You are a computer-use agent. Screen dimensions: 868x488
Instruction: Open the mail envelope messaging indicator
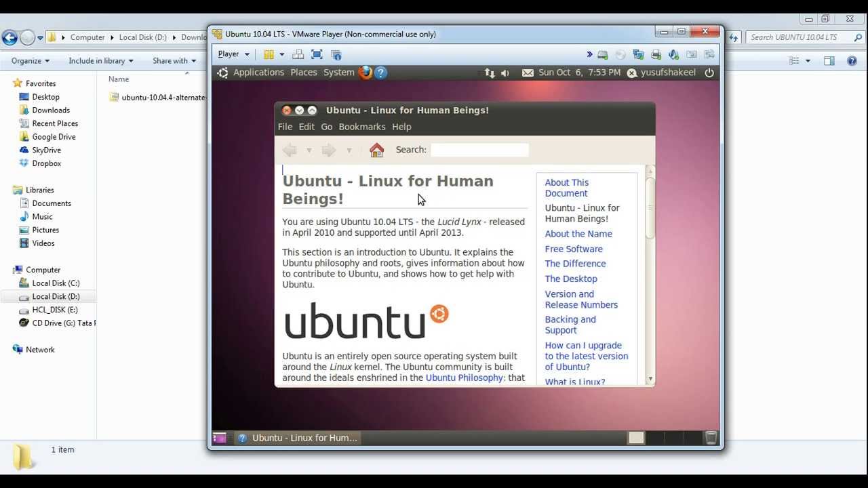[x=528, y=73]
